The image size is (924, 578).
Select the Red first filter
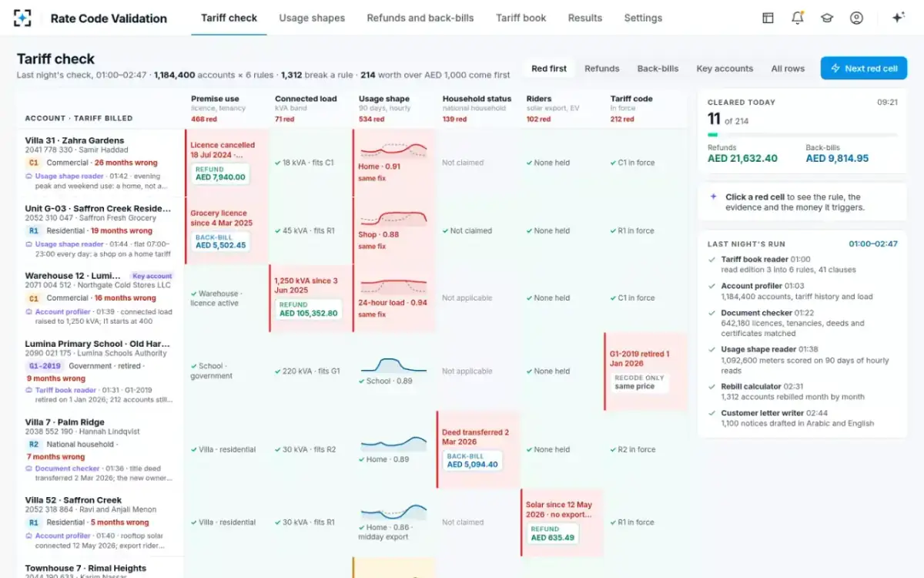pyautogui.click(x=549, y=69)
